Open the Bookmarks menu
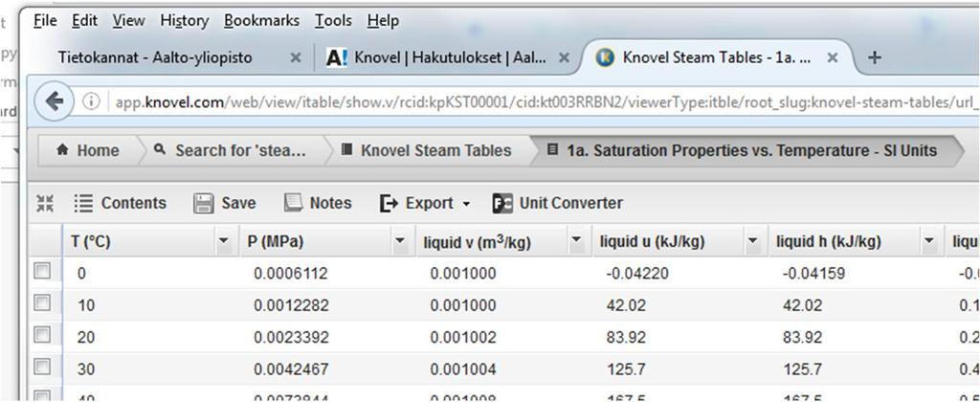The image size is (980, 402). (262, 21)
